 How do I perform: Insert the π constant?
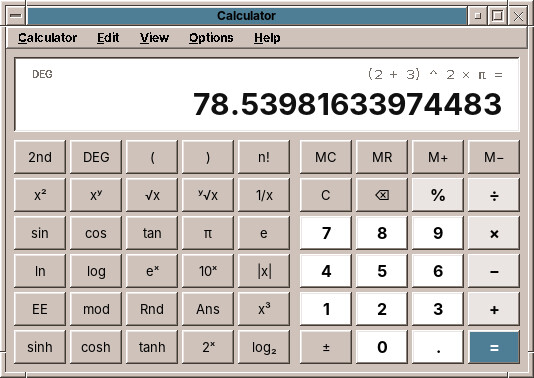208,233
